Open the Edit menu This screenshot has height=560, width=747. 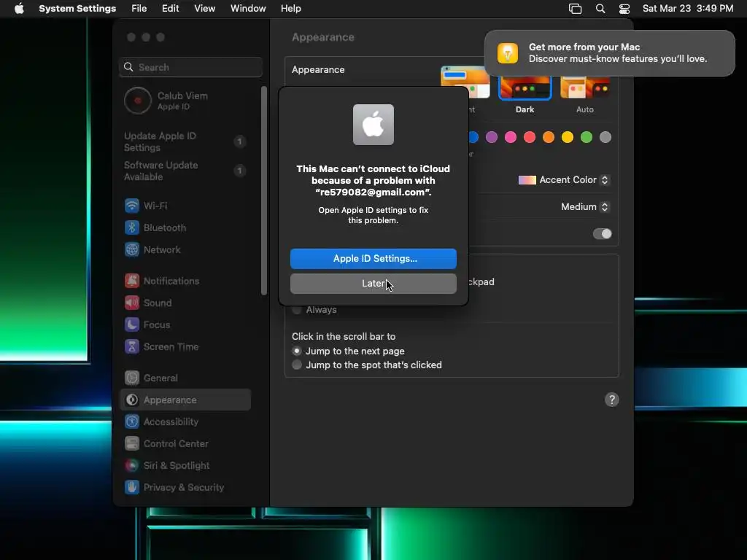[170, 9]
